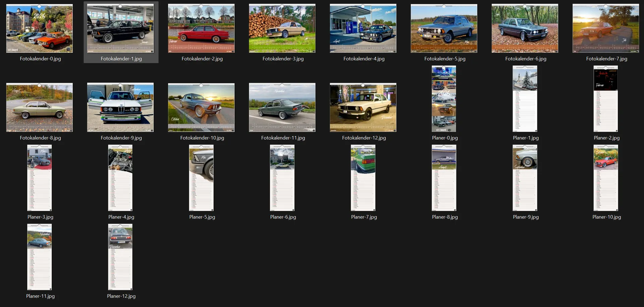The height and width of the screenshot is (307, 644).
Task: Click the forest car thumbnail Fotokalender-6.jpg
Action: pos(525,28)
